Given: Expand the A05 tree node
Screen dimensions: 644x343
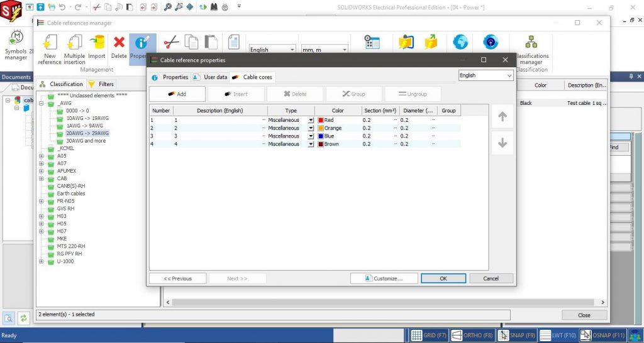Looking at the screenshot, I should click(x=41, y=156).
